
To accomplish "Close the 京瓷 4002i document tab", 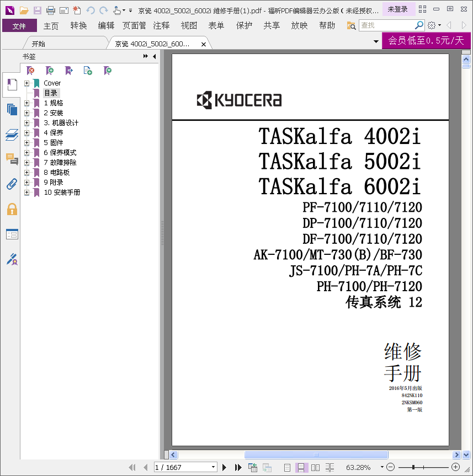I will click(204, 44).
